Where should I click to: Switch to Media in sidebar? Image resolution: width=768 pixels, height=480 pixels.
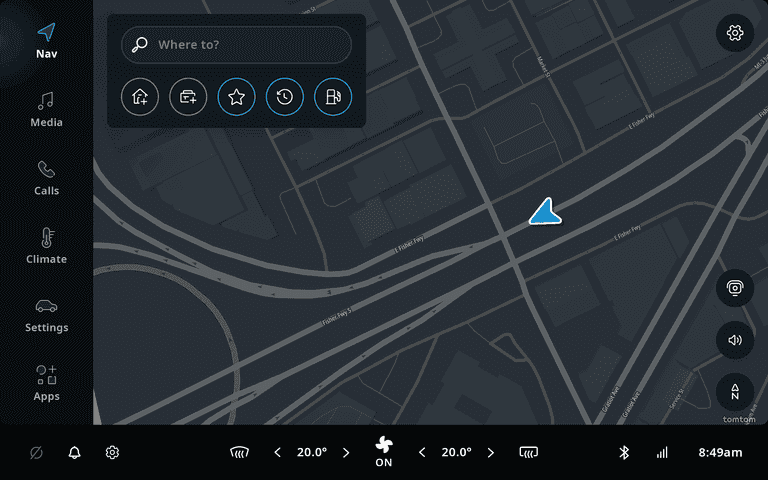(46, 110)
